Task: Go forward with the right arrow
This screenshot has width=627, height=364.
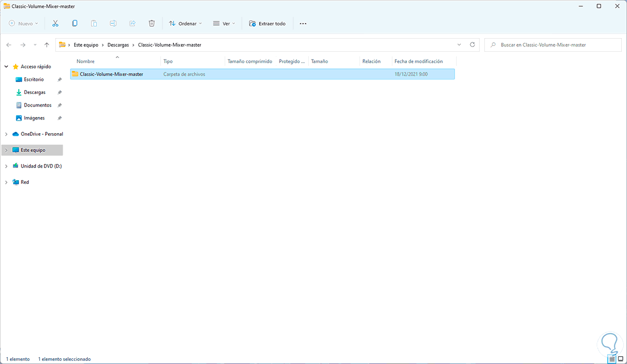Action: [22, 45]
